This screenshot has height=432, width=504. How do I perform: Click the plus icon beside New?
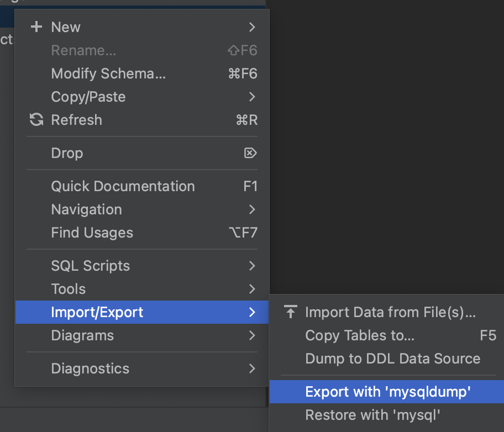pos(36,27)
